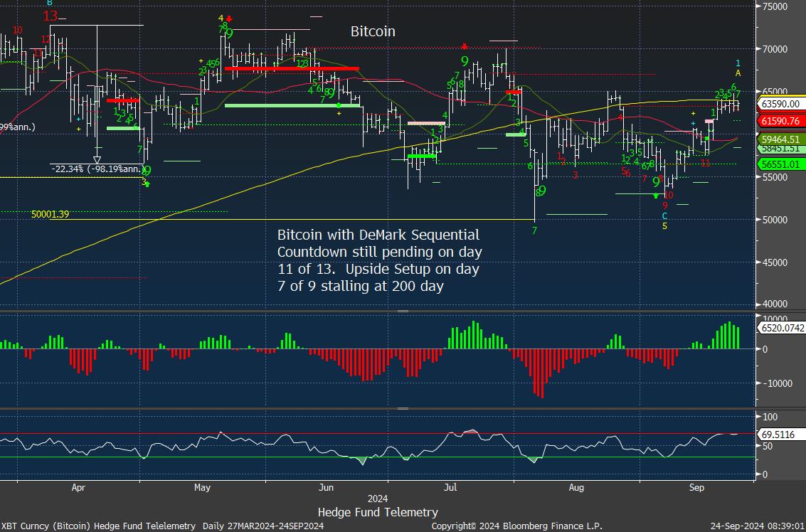Click the red 11 countdown marker in September
This screenshot has height=532, width=806.
click(705, 163)
